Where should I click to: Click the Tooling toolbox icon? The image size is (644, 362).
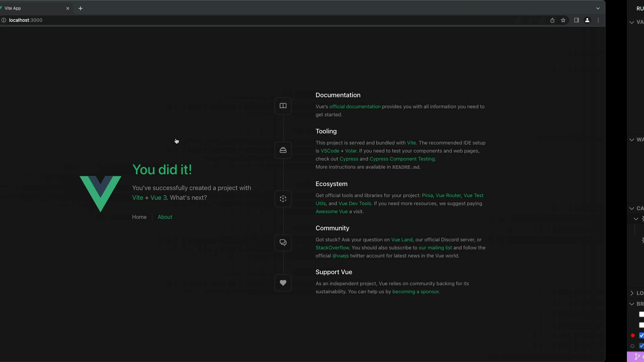click(x=283, y=150)
